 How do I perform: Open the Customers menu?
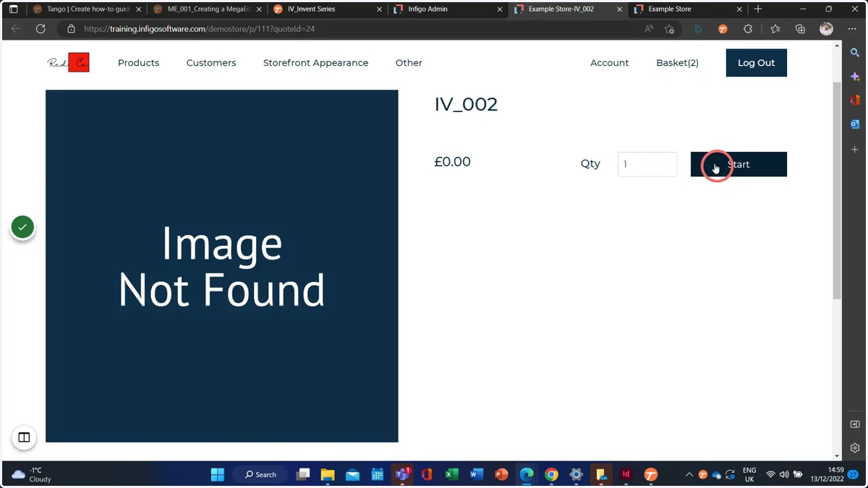[211, 63]
